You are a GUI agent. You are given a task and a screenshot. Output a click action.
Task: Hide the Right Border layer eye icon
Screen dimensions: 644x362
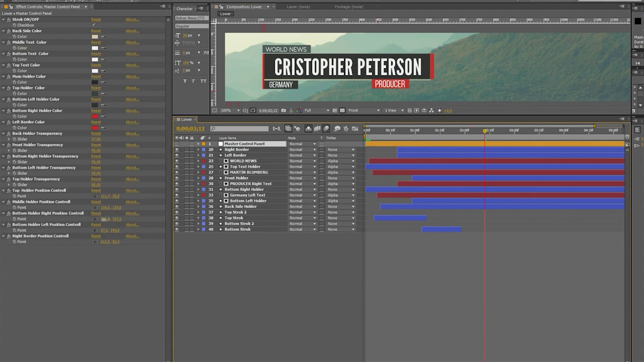(177, 150)
